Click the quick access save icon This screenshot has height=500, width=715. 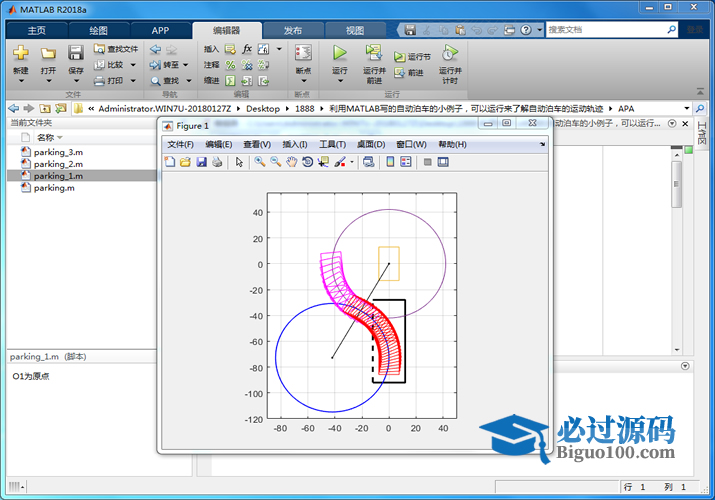coord(410,30)
